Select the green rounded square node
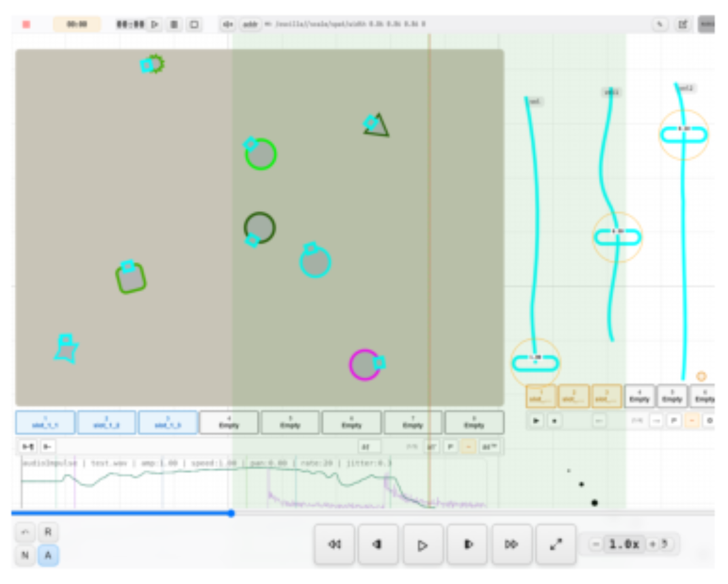This screenshot has width=728, height=584. click(x=131, y=278)
